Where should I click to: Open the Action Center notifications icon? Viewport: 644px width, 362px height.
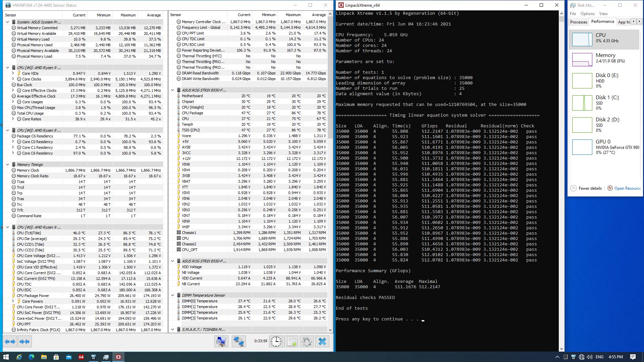click(x=633, y=357)
